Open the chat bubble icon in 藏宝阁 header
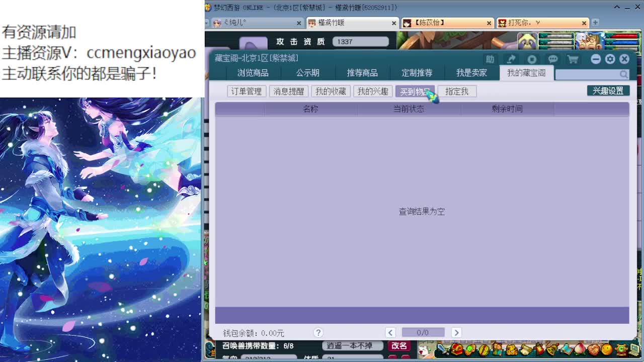644x362 pixels. pyautogui.click(x=552, y=59)
